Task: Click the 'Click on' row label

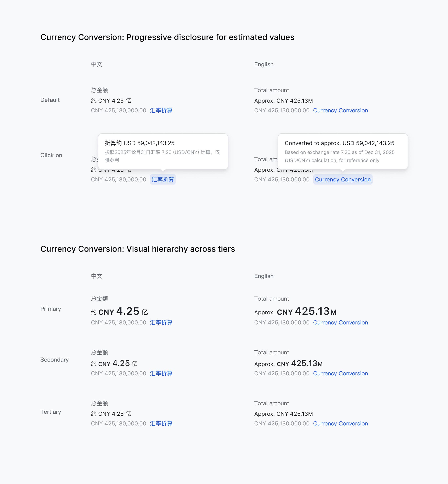Action: click(x=51, y=155)
